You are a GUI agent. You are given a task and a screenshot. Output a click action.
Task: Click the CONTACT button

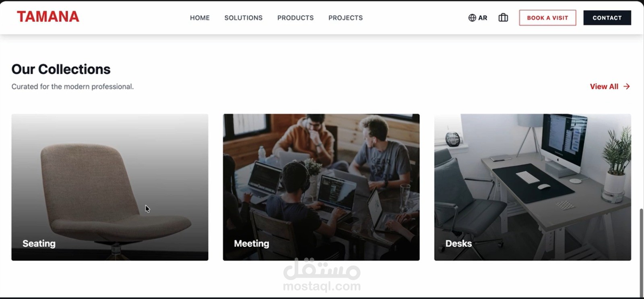tap(607, 18)
